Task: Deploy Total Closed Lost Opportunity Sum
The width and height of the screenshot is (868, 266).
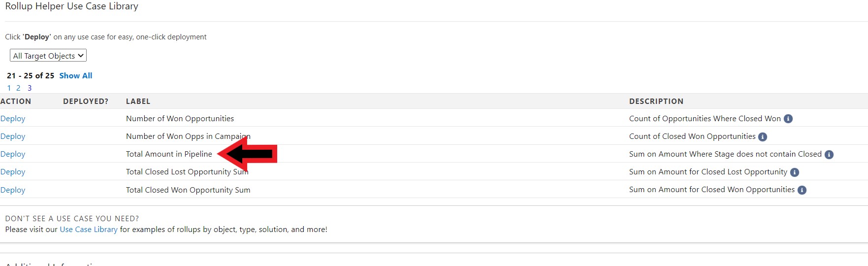Action: pyautogui.click(x=13, y=172)
